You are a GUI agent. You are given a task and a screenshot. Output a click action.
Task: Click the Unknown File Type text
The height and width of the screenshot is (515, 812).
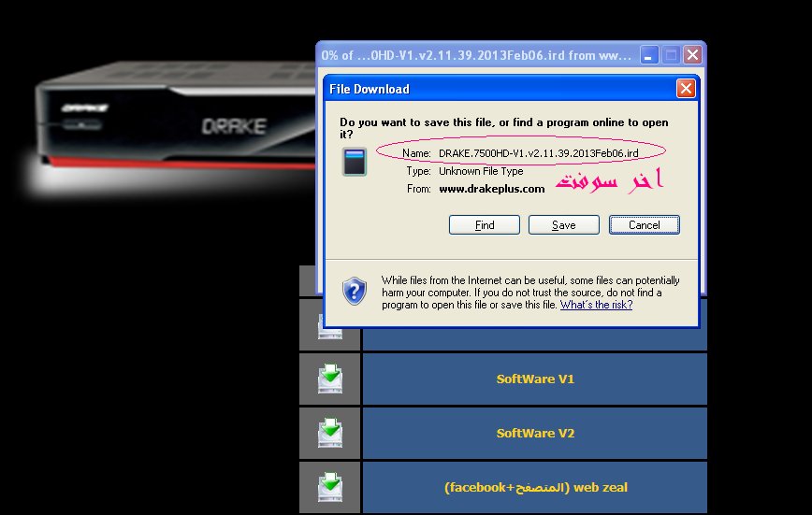(x=481, y=171)
